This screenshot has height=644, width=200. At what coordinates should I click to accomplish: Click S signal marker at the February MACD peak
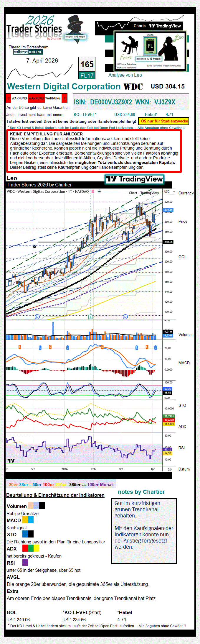(102, 347)
